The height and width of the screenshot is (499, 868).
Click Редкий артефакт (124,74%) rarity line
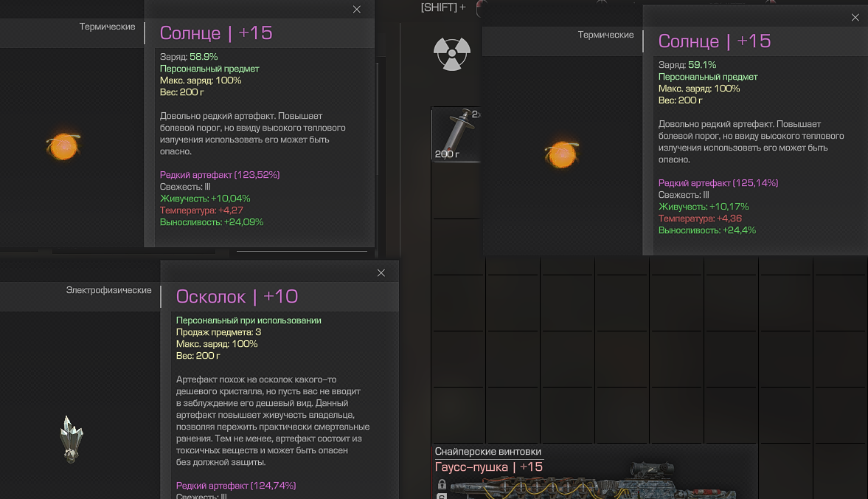tap(236, 485)
